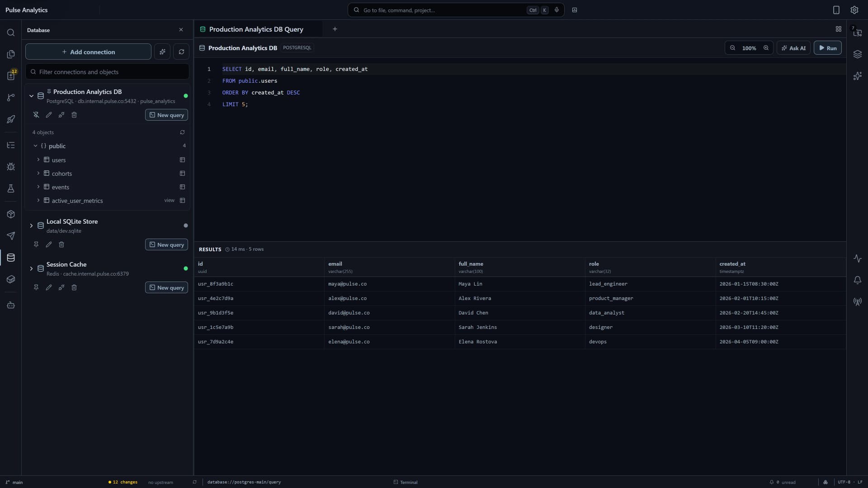Unpin the Production Analytics DB connection
This screenshot has width=868, height=488.
point(36,115)
